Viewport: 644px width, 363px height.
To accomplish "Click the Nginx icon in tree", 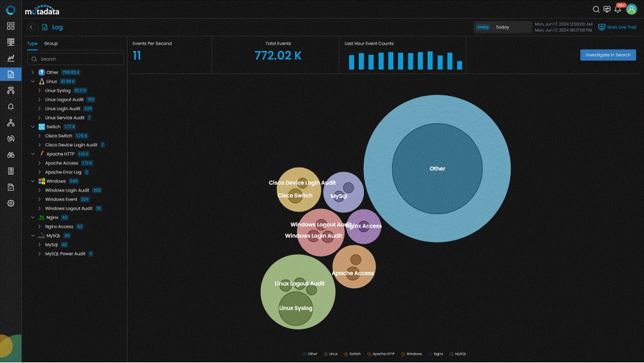I will point(41,217).
